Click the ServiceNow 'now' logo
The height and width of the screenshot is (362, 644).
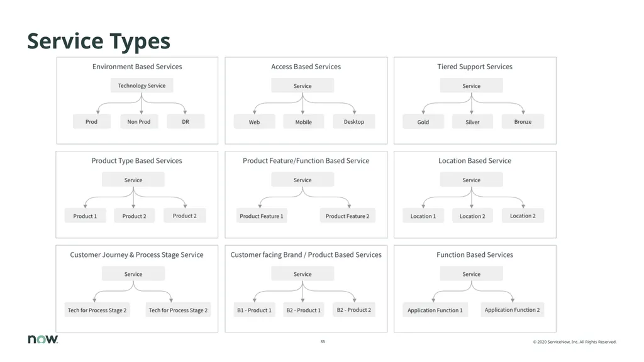(x=43, y=339)
